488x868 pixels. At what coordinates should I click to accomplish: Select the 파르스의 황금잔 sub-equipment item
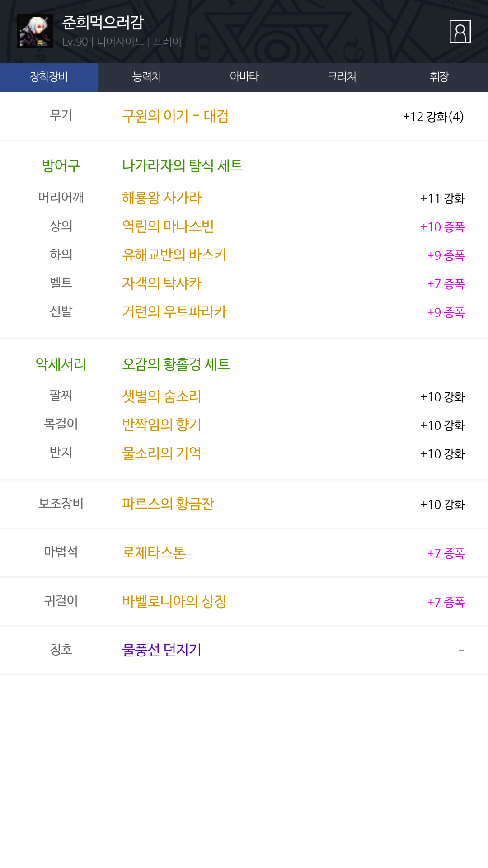click(x=168, y=504)
